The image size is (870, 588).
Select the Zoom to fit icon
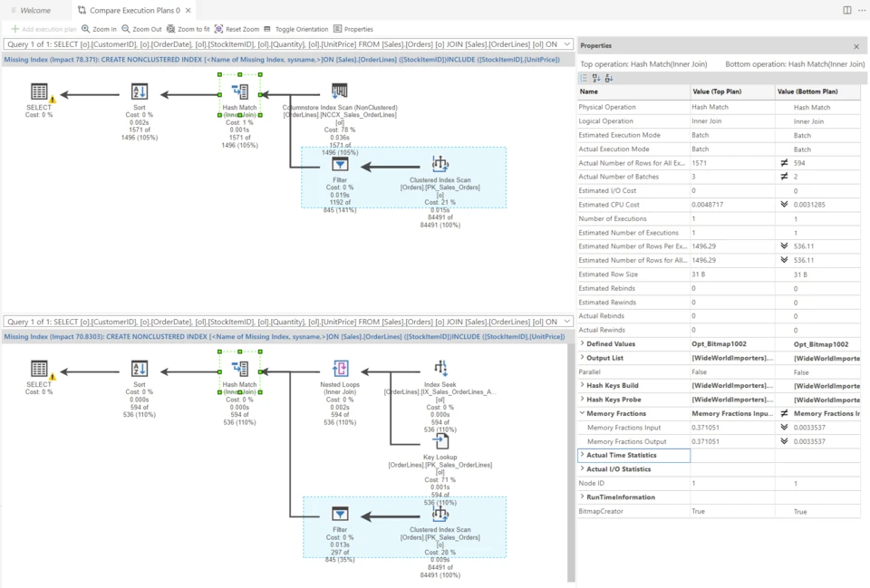point(170,28)
